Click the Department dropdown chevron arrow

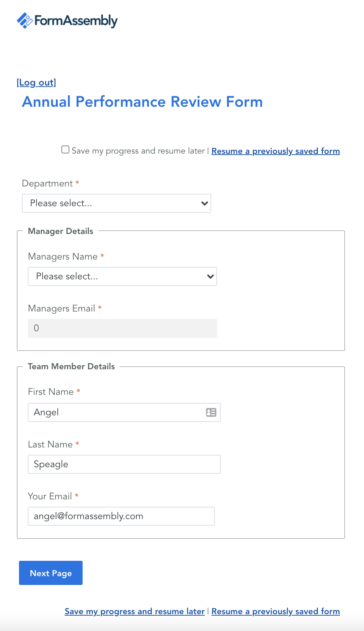[x=205, y=203]
